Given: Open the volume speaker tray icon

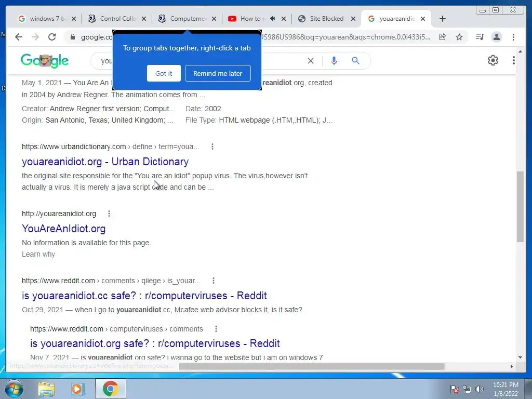Looking at the screenshot, I should (480, 389).
